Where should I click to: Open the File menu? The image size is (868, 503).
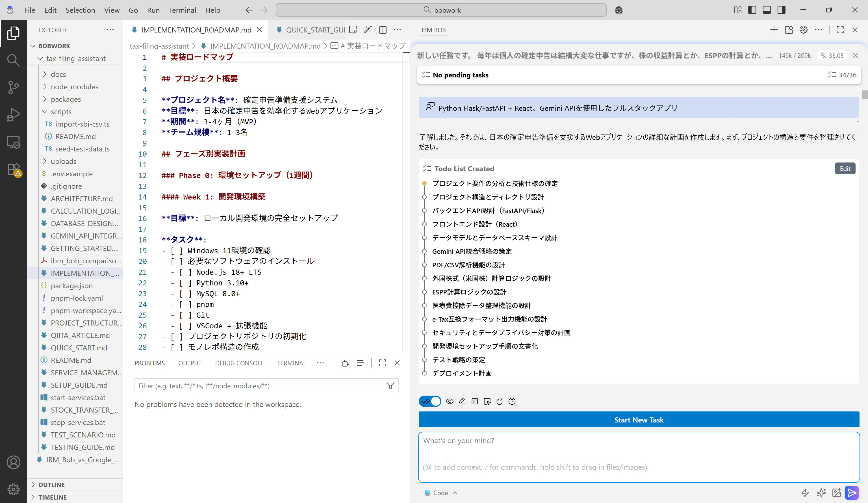(x=30, y=10)
